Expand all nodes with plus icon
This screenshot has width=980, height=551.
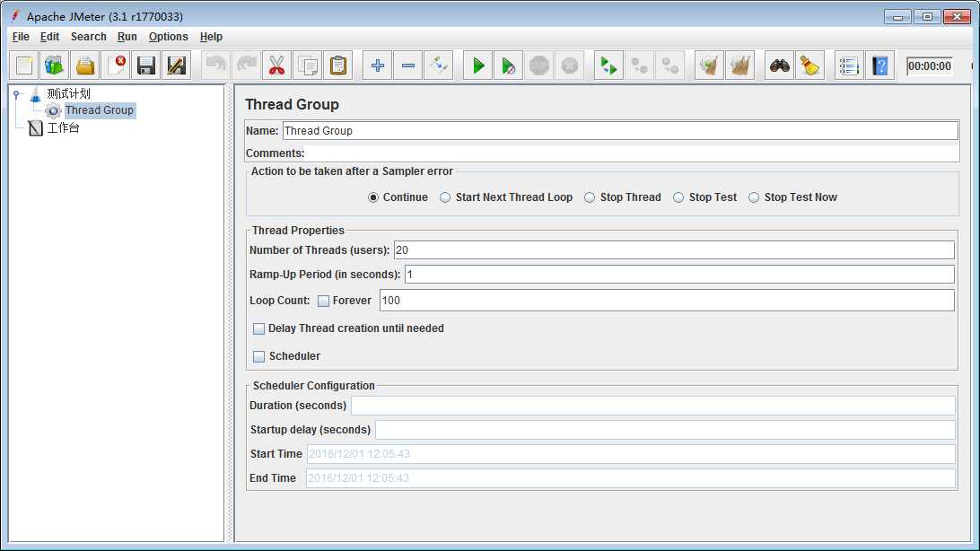(x=378, y=66)
